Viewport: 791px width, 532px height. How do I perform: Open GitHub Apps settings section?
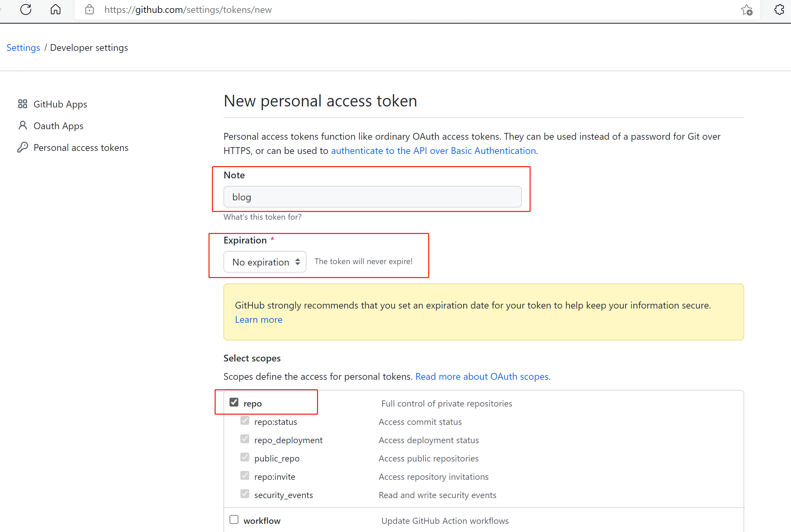point(60,104)
